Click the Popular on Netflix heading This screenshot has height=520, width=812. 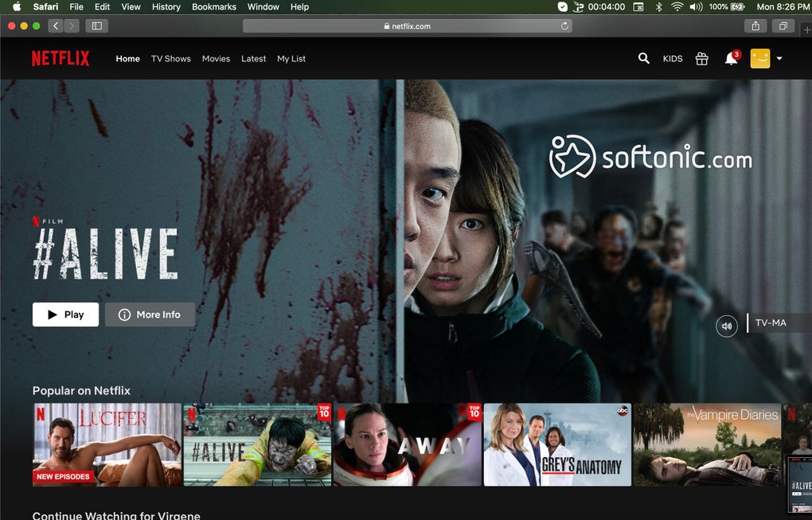tap(81, 390)
